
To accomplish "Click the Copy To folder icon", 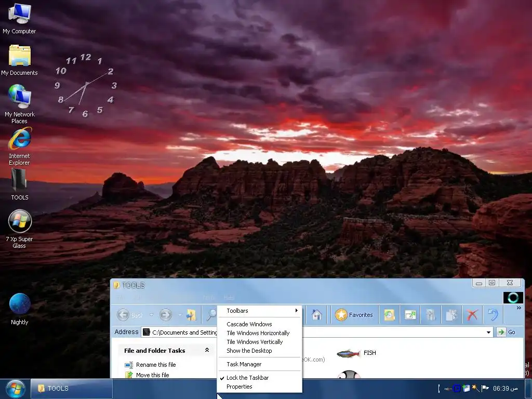I will (451, 315).
